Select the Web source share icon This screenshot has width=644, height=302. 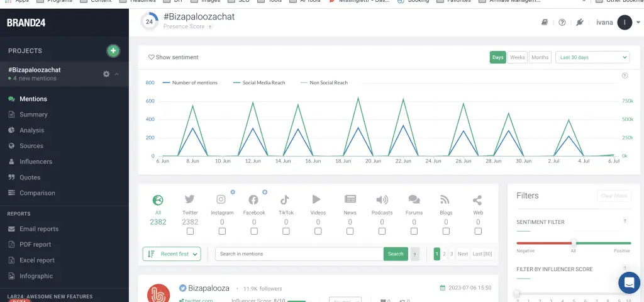tap(477, 200)
